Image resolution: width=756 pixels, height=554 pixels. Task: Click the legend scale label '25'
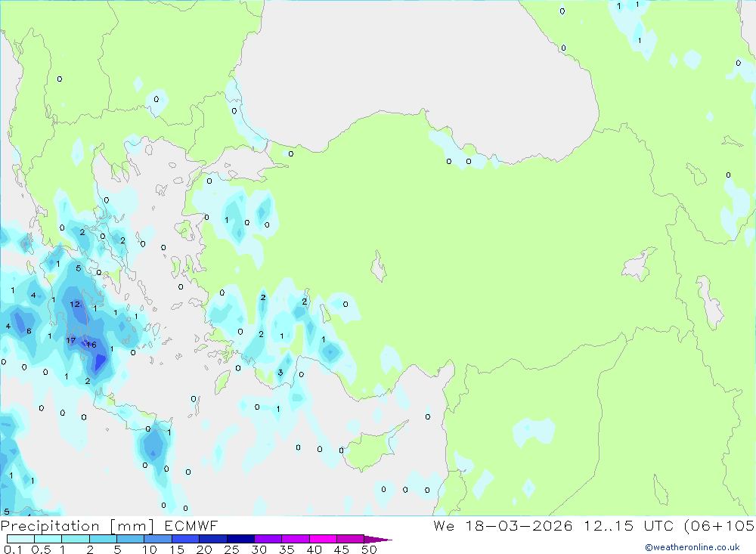[232, 549]
